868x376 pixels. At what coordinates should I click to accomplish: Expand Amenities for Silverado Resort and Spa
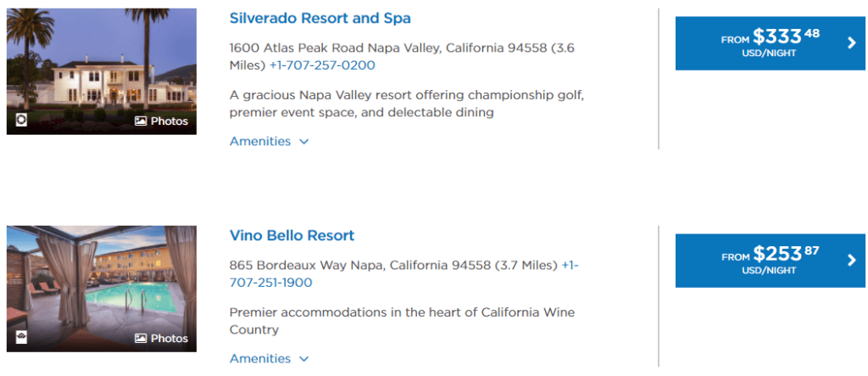click(x=269, y=142)
